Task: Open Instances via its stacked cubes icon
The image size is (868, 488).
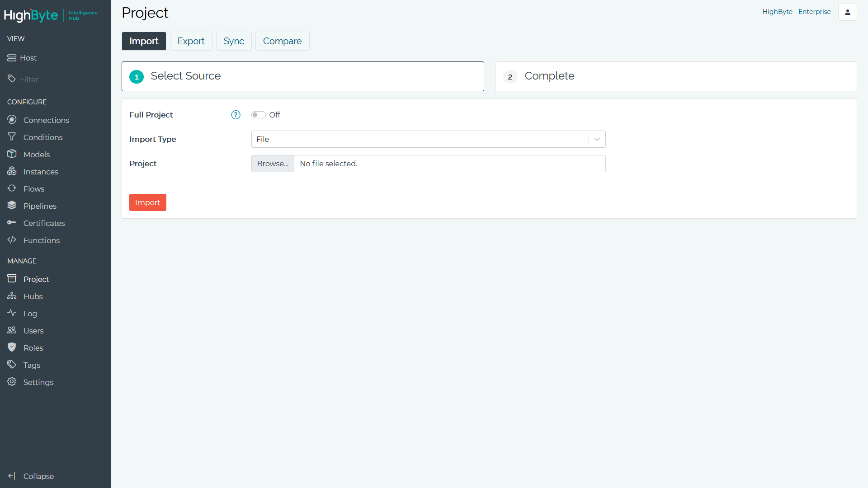Action: 12,171
